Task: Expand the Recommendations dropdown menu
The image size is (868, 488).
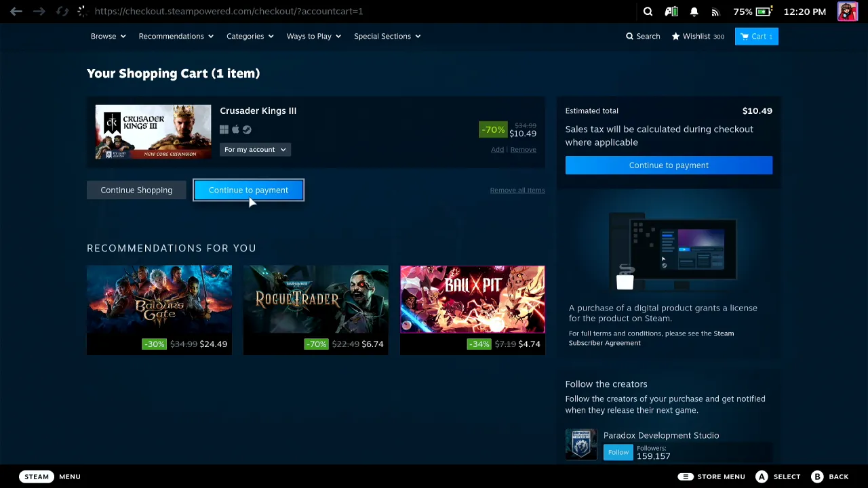Action: (x=176, y=37)
